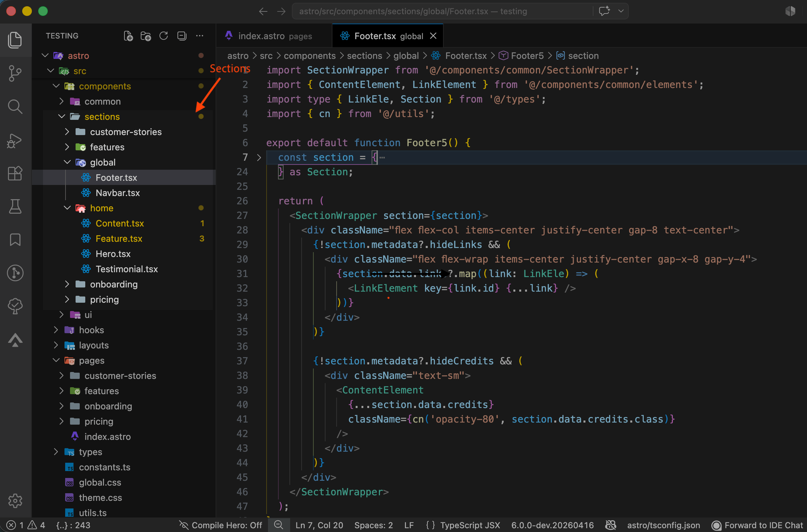807x532 pixels.
Task: Click the Ln 7, Col 20 cursor position
Action: [x=319, y=525]
